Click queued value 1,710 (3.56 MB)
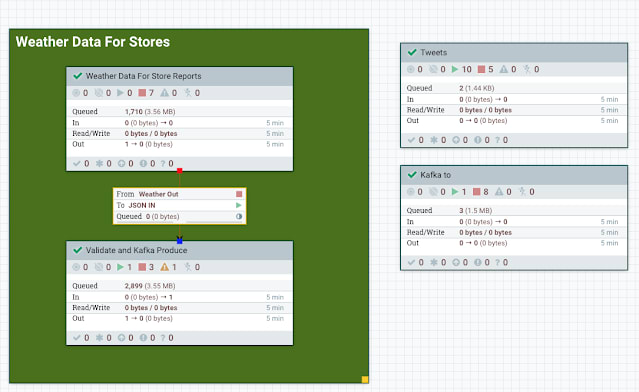Screen dimensions: 639x392 pos(150,112)
